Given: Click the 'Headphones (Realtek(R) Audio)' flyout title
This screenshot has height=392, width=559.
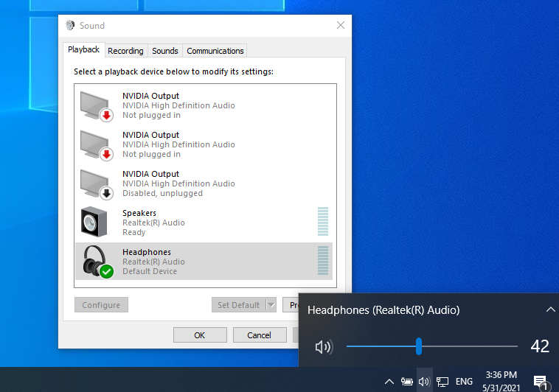Looking at the screenshot, I should [383, 310].
